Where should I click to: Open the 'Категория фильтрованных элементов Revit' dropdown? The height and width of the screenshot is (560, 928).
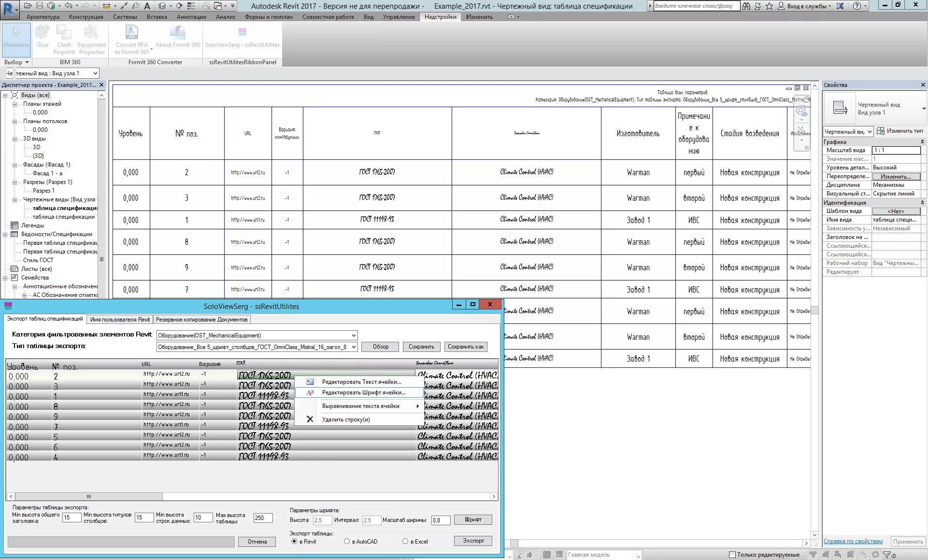pyautogui.click(x=354, y=335)
